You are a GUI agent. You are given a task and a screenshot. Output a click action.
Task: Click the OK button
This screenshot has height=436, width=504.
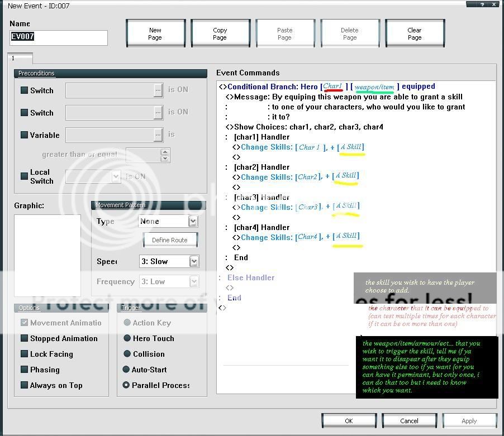pyautogui.click(x=349, y=420)
